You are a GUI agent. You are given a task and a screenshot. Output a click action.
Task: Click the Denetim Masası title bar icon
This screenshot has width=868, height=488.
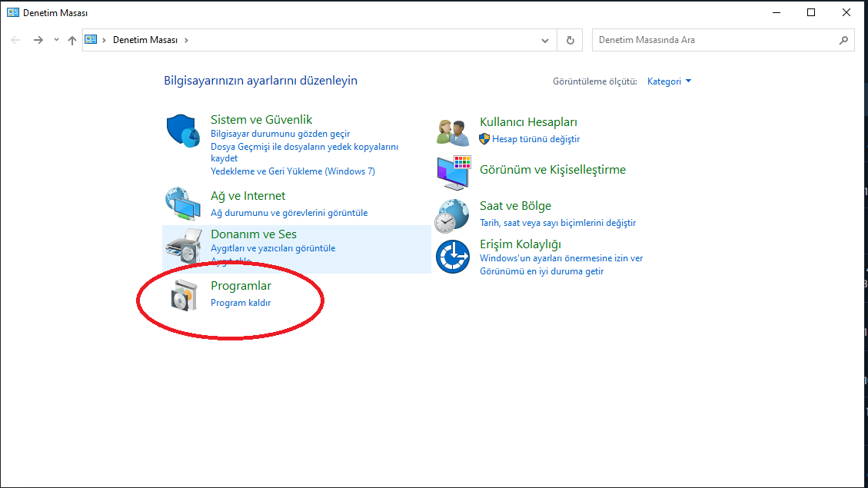point(13,12)
